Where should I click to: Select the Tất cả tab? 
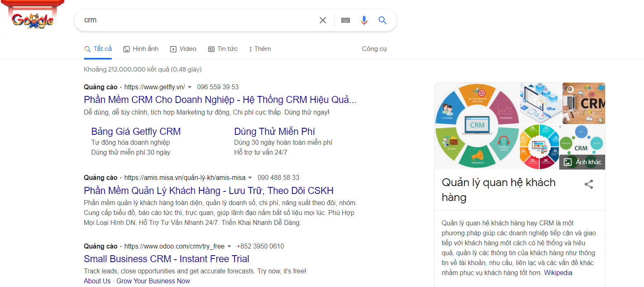(98, 49)
